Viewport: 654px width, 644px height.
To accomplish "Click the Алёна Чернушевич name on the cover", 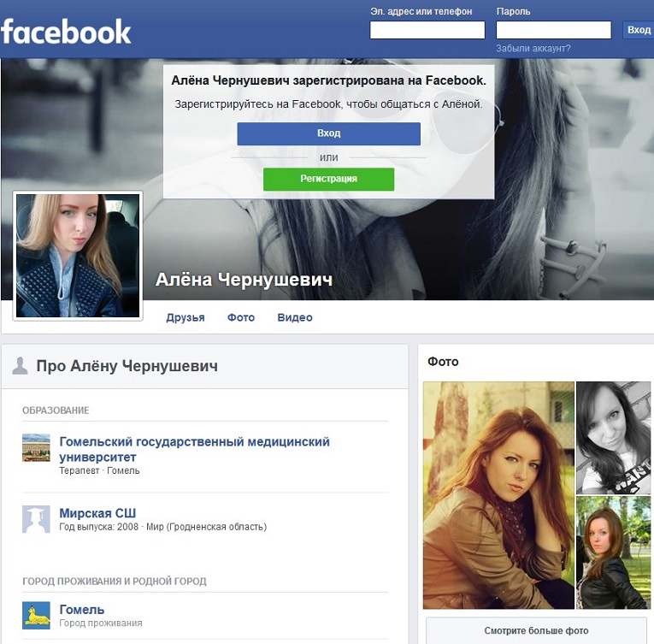I will [244, 280].
